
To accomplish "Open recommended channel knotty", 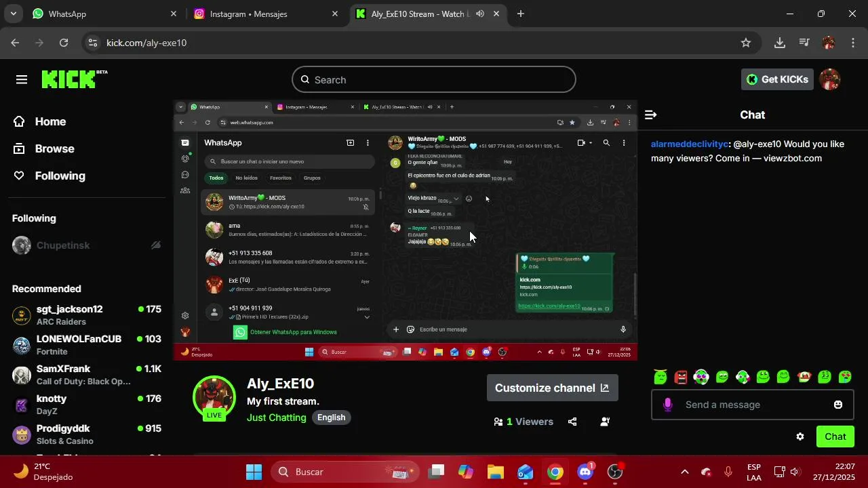I will [x=87, y=405].
